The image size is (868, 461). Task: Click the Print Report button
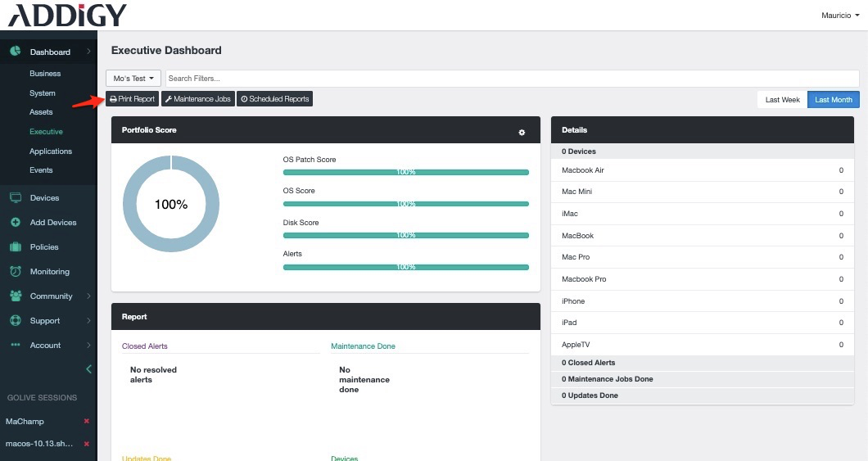(133, 98)
